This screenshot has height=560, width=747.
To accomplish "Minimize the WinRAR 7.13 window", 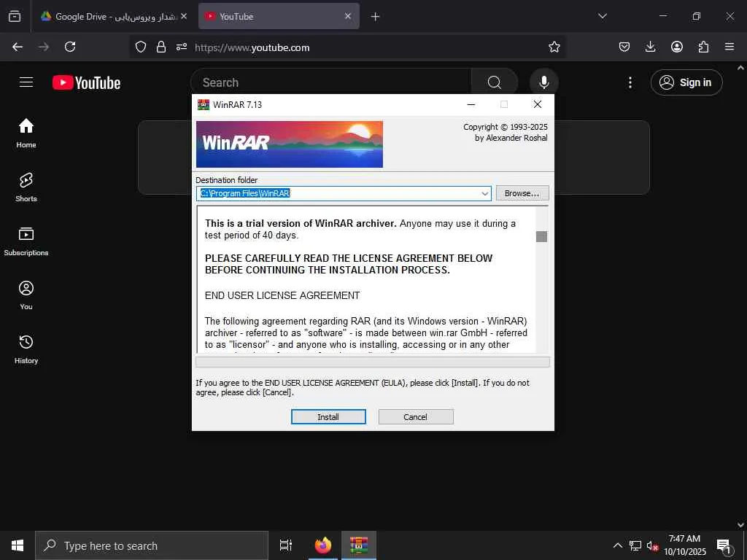I will click(471, 104).
